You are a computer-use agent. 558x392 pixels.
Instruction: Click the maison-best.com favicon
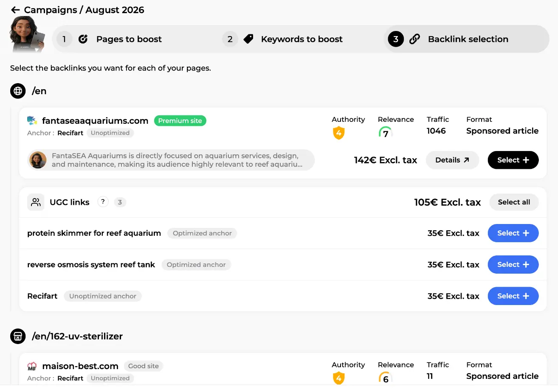[32, 366]
